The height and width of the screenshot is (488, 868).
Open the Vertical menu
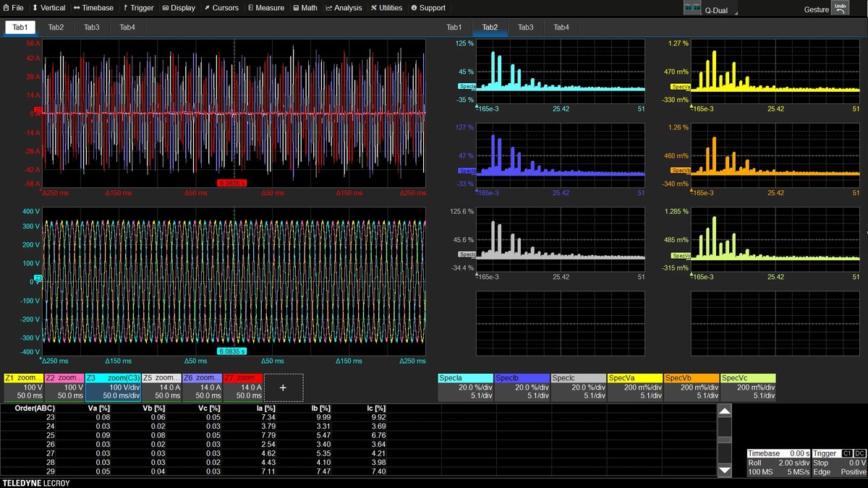coord(49,8)
